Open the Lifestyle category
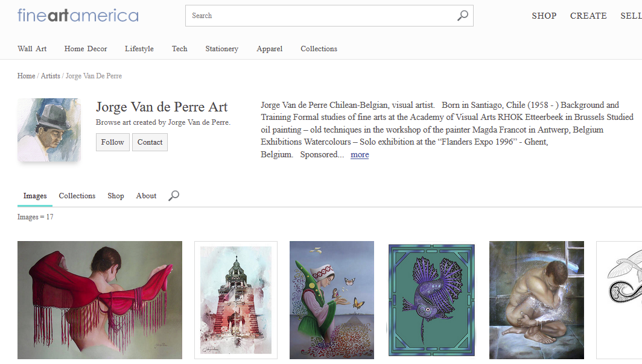The image size is (642, 364). coord(139,49)
